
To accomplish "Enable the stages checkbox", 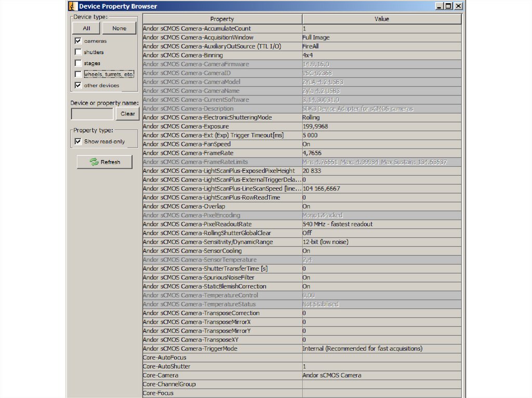I will coord(78,63).
